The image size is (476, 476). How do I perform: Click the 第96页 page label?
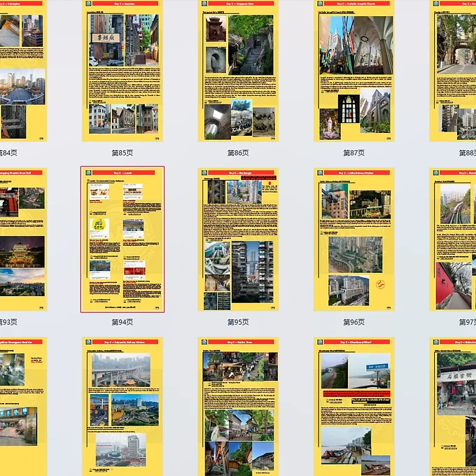[353, 322]
